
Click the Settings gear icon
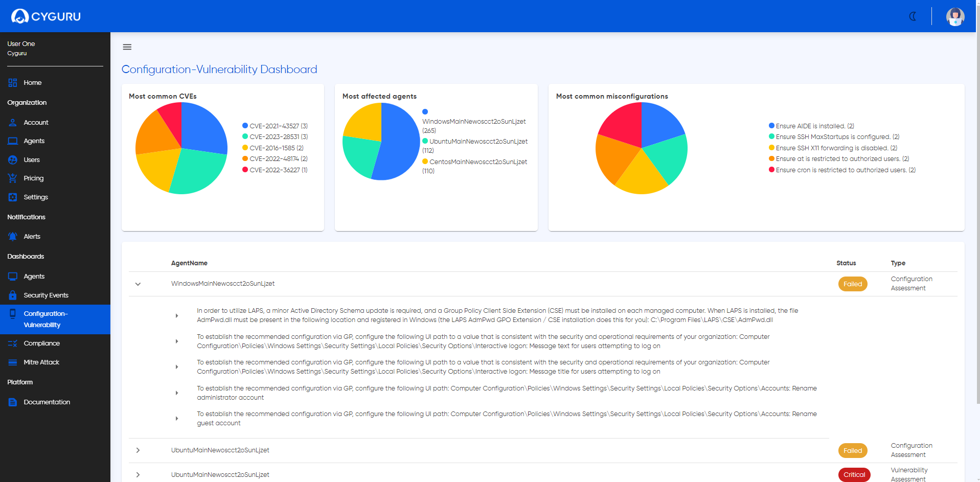point(13,197)
